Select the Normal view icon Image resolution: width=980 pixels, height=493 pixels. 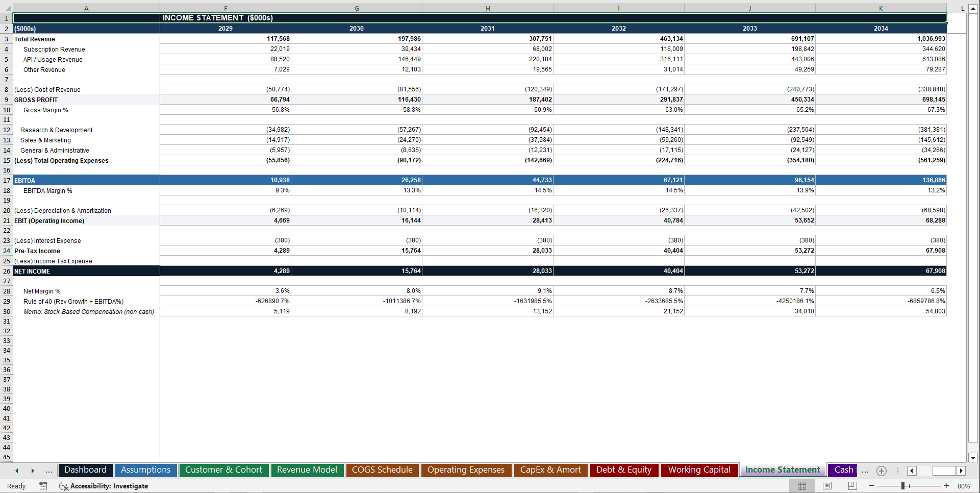[801, 485]
